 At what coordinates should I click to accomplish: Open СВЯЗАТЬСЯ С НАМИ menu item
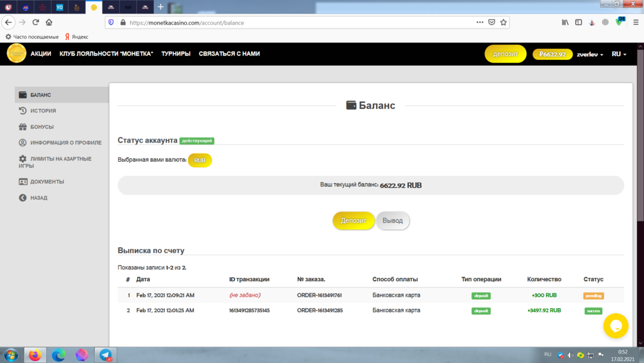(229, 54)
